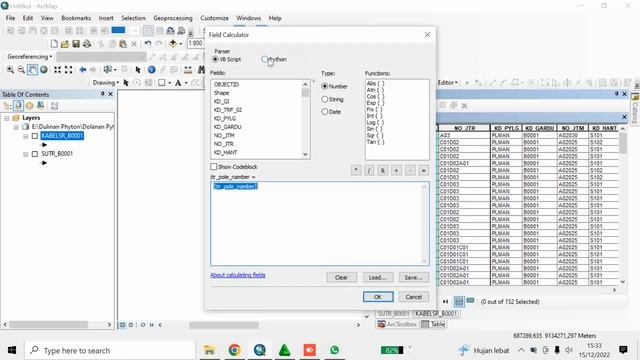Click the Zoom Out tool

(x=21, y=70)
